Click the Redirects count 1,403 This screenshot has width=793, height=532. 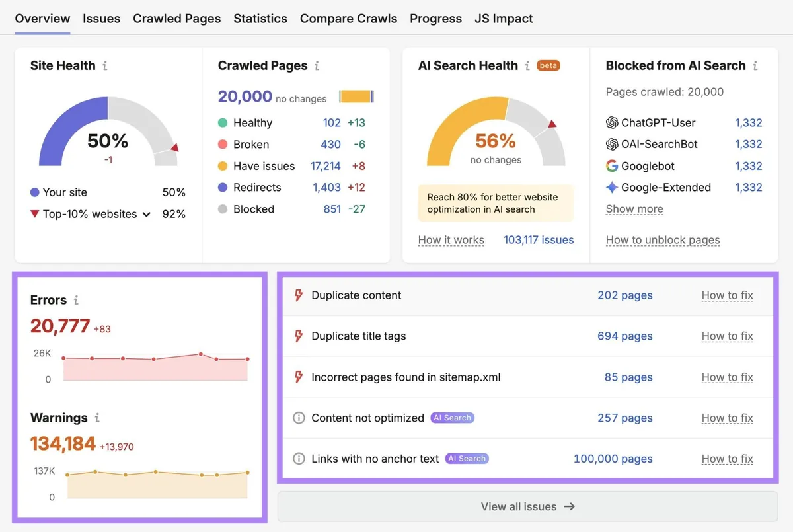coord(327,188)
